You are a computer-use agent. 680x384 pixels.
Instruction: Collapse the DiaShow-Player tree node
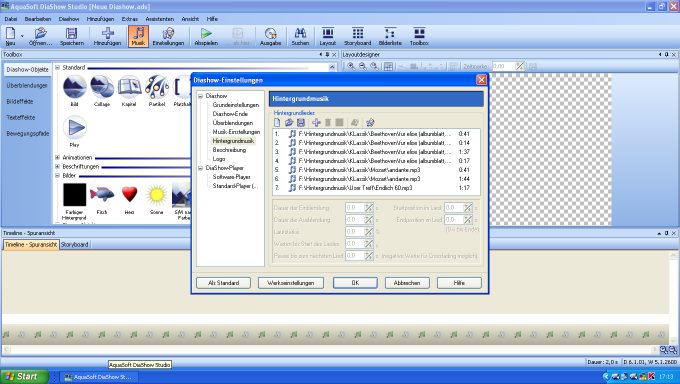[x=200, y=168]
